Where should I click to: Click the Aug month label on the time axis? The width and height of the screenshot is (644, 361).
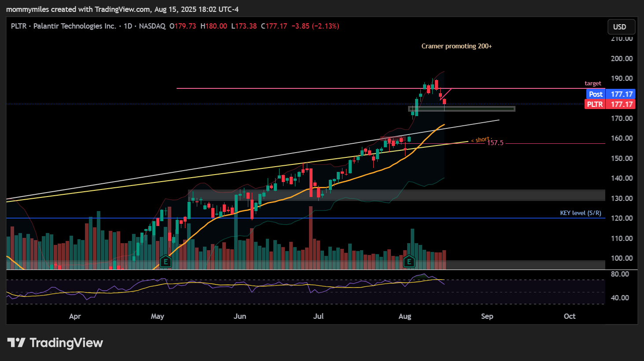[x=405, y=316]
